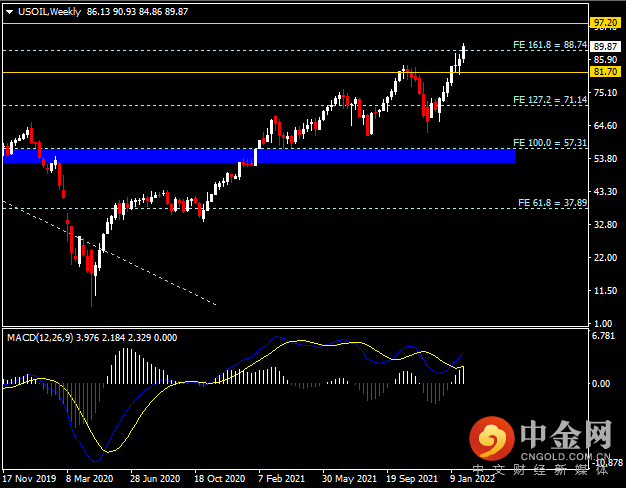Click the 32.80 price axis value
This screenshot has height=488, width=626.
[605, 225]
